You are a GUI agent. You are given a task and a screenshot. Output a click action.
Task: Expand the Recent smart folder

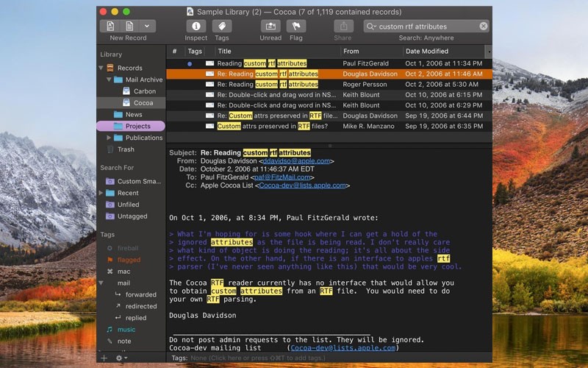pos(101,193)
